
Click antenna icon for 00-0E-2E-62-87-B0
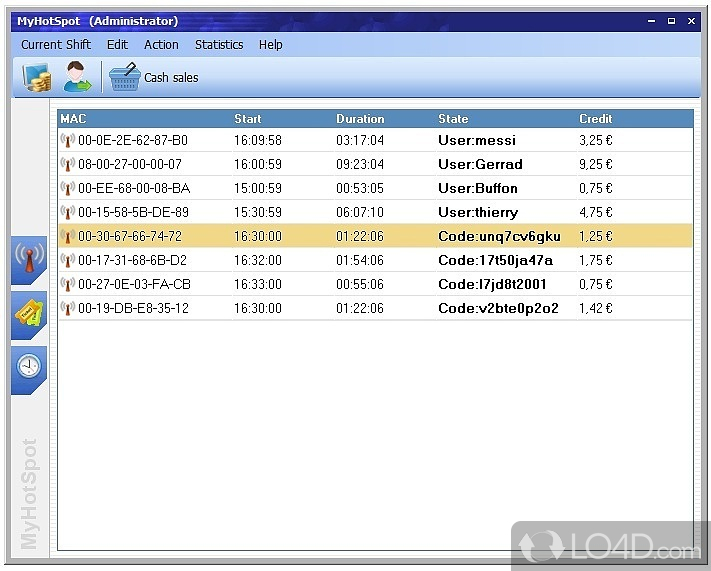coord(68,140)
